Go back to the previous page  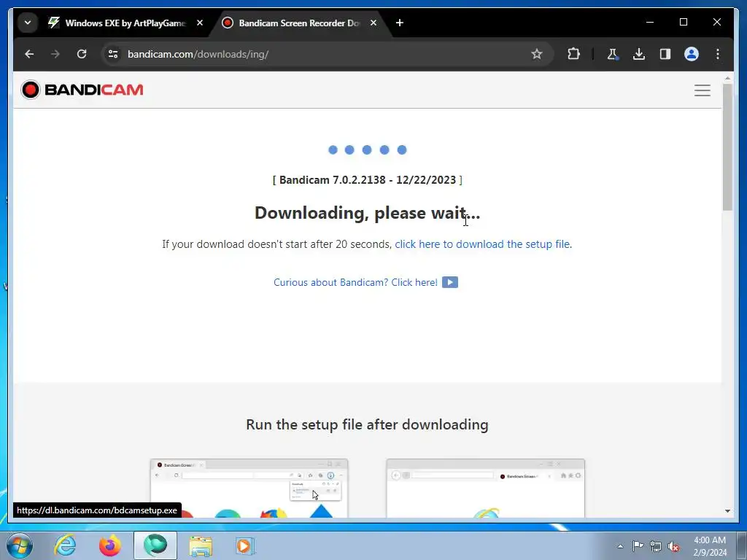click(x=29, y=54)
